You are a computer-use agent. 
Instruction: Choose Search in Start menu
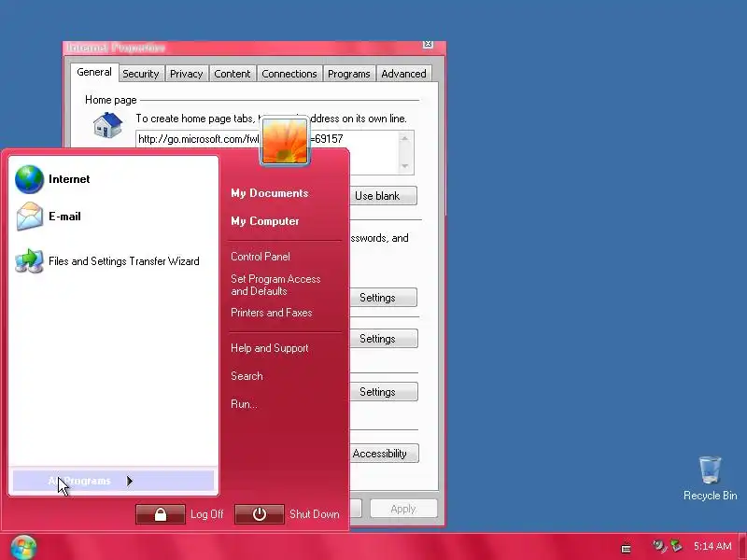[x=247, y=376]
